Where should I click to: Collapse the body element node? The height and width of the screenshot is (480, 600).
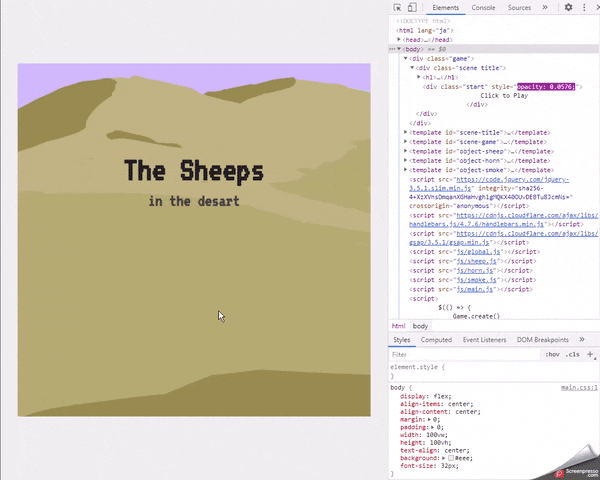pyautogui.click(x=399, y=49)
